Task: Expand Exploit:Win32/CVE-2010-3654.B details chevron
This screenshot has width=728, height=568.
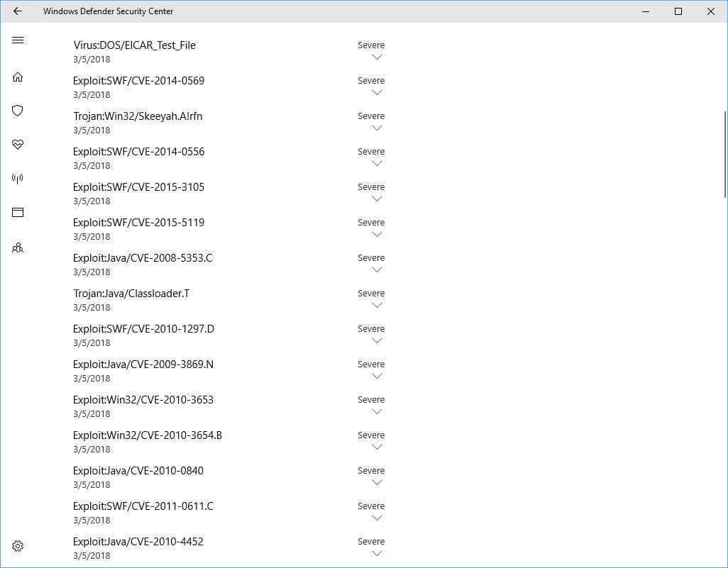Action: (x=377, y=447)
